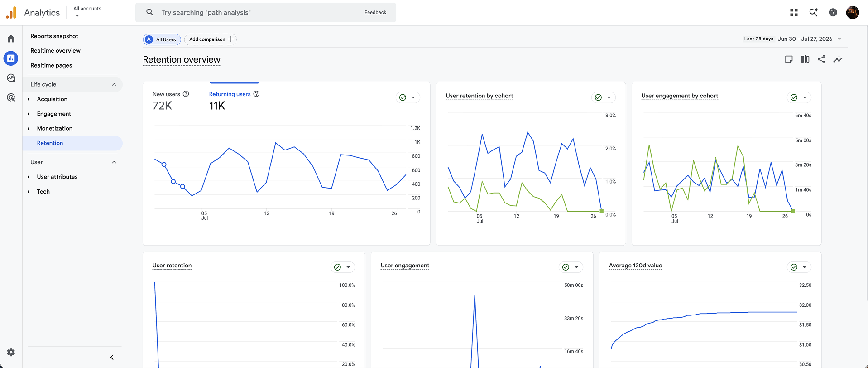Click data quality check on User retention by cohort
The image size is (868, 368).
pos(598,97)
